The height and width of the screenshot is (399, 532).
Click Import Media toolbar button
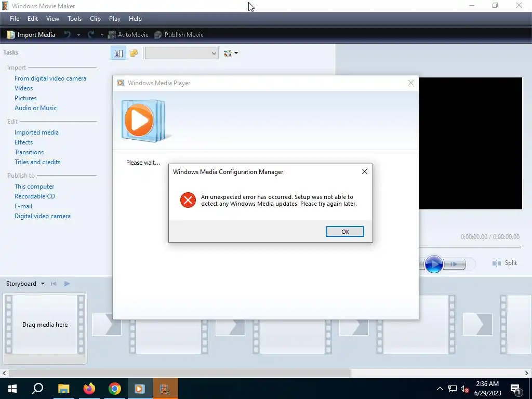pyautogui.click(x=31, y=35)
